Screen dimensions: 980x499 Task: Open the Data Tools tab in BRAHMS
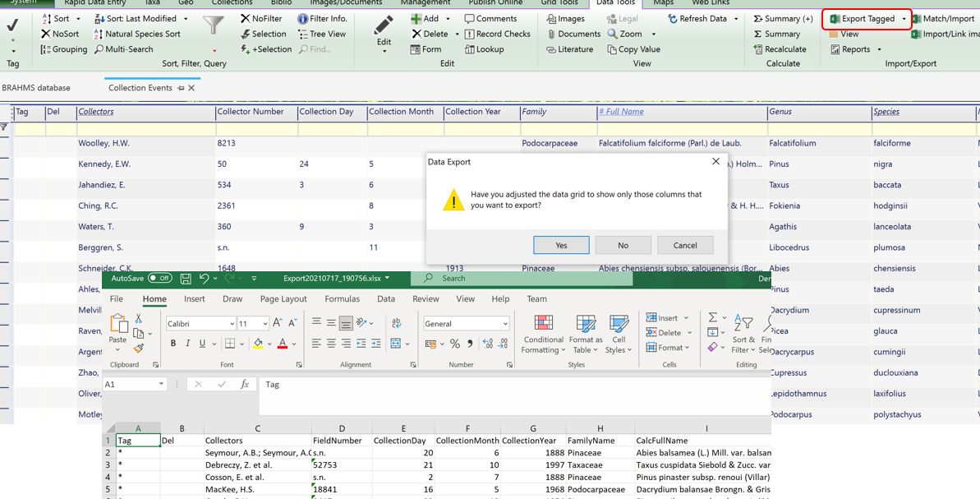(x=615, y=2)
